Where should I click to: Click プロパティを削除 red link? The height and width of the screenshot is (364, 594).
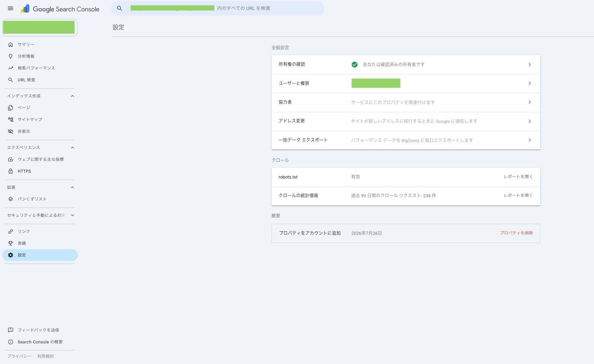pos(516,233)
